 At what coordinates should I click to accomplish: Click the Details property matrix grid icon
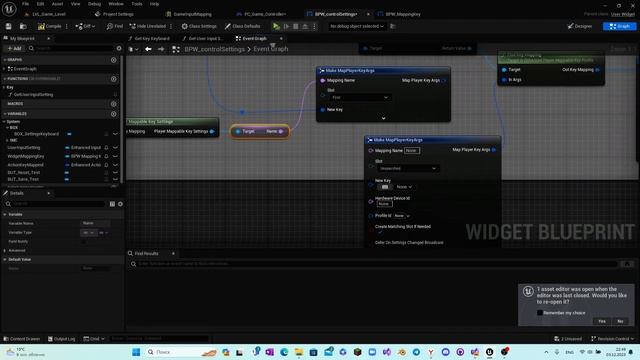pyautogui.click(x=112, y=204)
